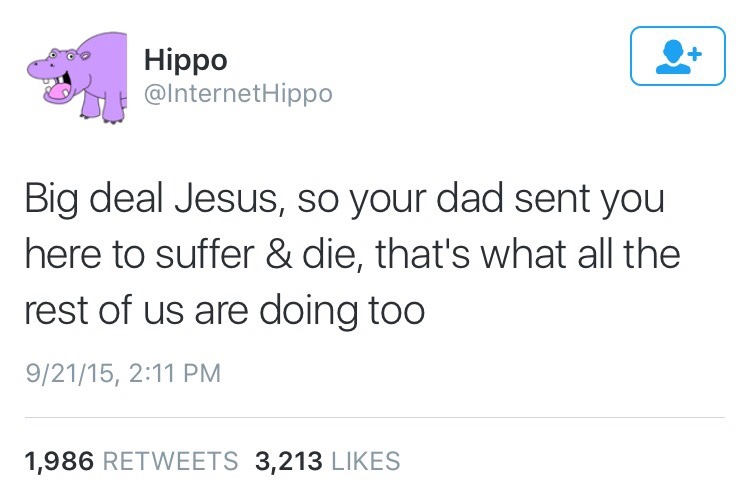Click the LIKES label

pos(365,461)
